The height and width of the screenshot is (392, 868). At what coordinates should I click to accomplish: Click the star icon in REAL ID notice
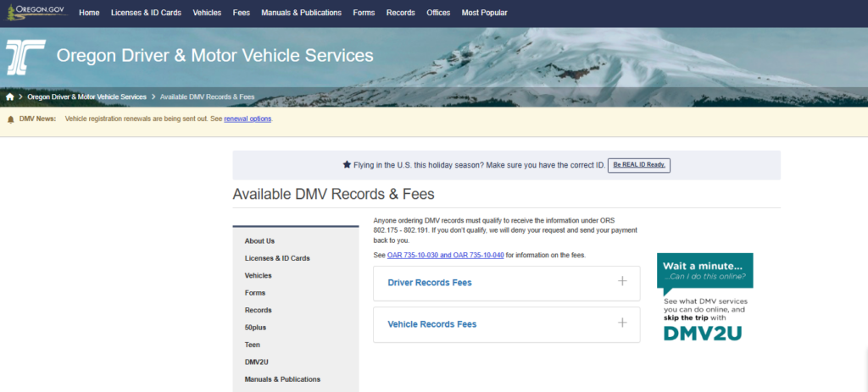347,165
